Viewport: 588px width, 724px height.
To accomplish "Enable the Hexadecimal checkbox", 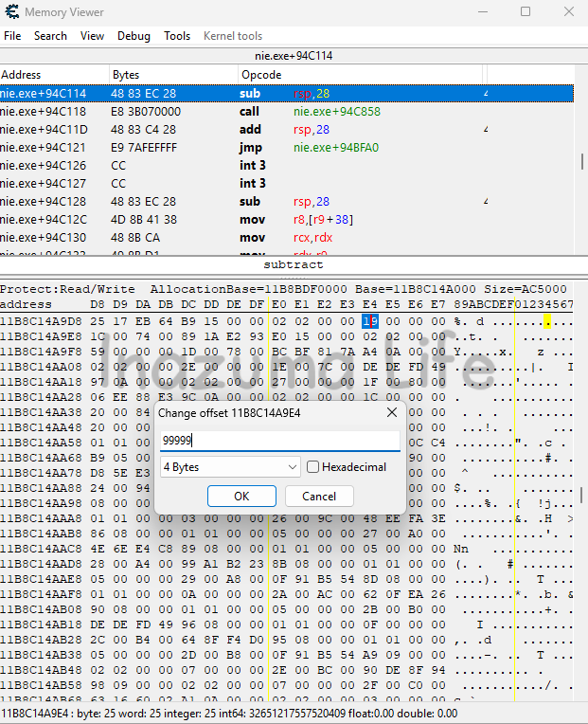I will coord(313,467).
